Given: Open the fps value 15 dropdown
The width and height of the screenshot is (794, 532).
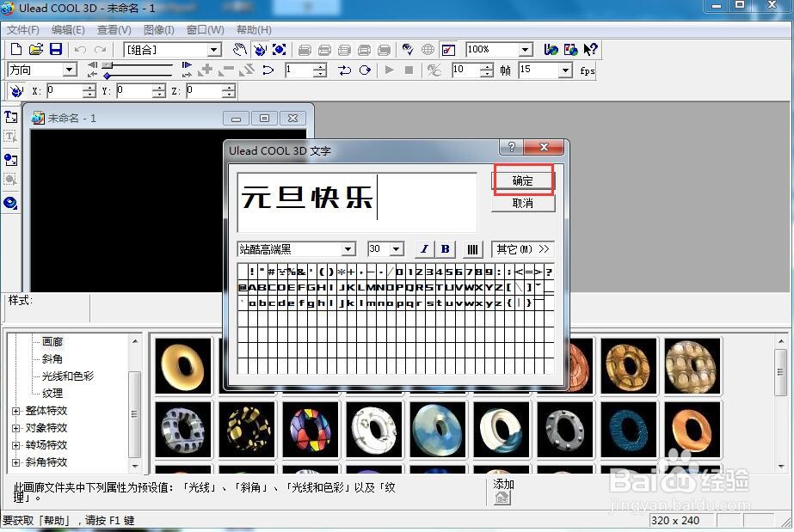Looking at the screenshot, I should 565,70.
